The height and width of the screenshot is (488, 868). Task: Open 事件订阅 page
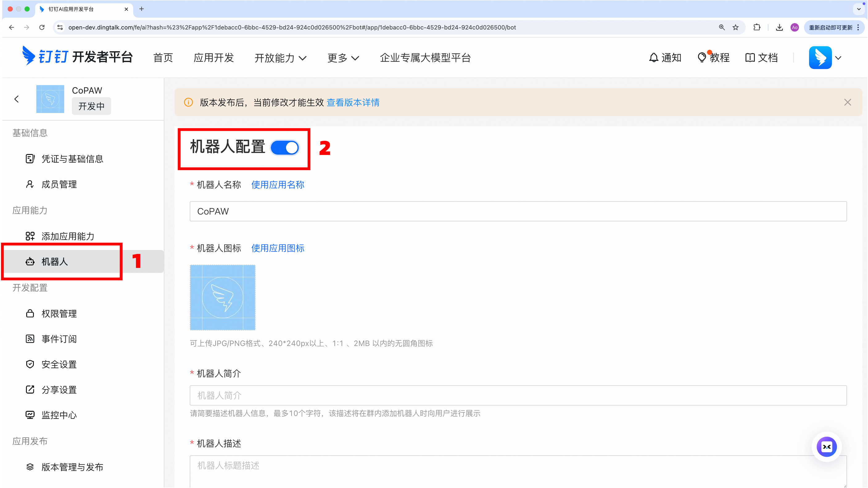click(x=52, y=339)
